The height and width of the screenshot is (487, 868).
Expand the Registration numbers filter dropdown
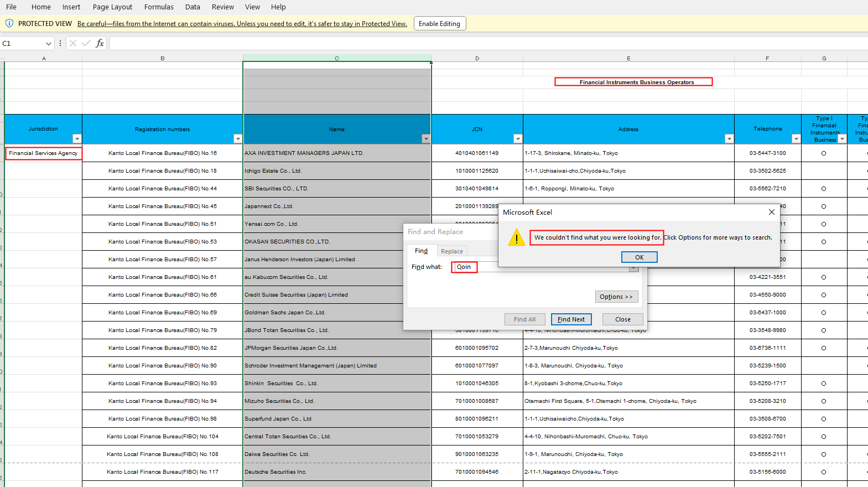(238, 139)
